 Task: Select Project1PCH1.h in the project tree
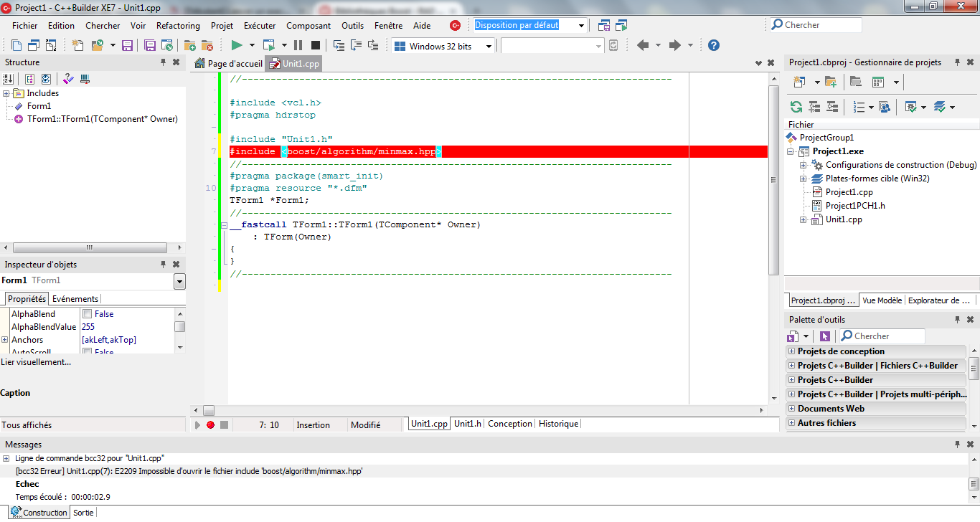pos(855,206)
